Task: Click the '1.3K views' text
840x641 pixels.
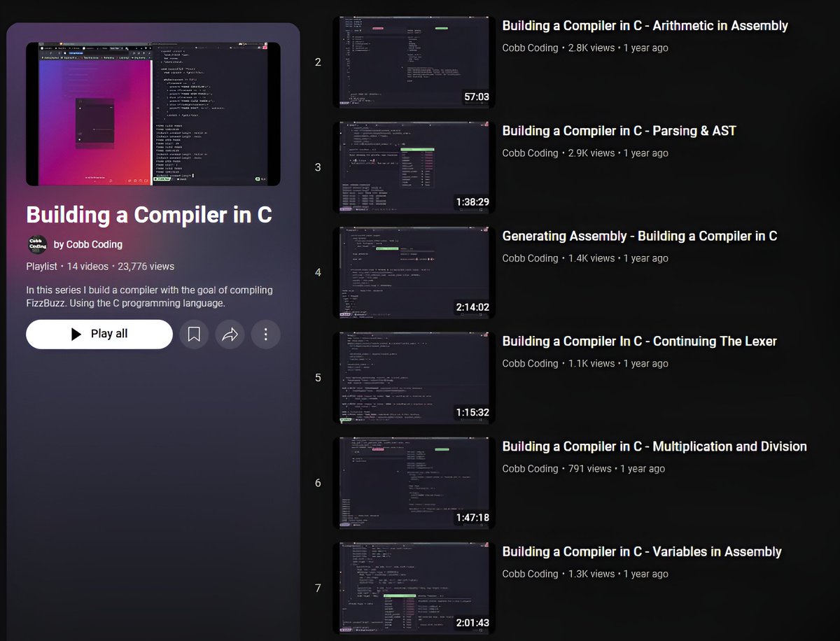Action: 591,574
